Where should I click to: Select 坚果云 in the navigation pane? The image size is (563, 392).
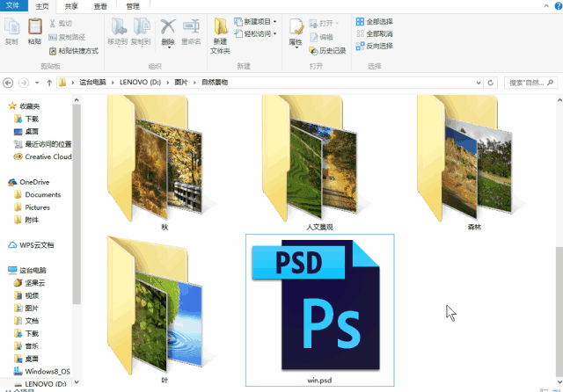click(30, 283)
